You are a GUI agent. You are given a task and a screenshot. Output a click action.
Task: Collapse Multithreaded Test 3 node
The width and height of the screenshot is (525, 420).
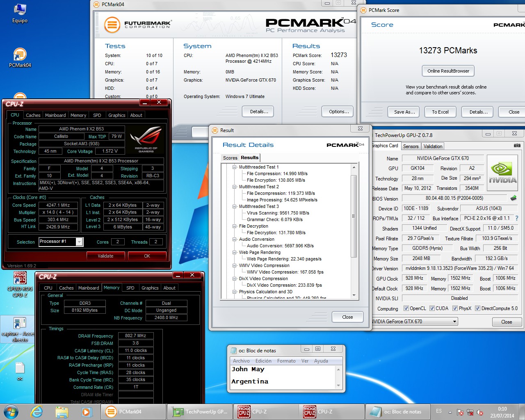click(235, 206)
